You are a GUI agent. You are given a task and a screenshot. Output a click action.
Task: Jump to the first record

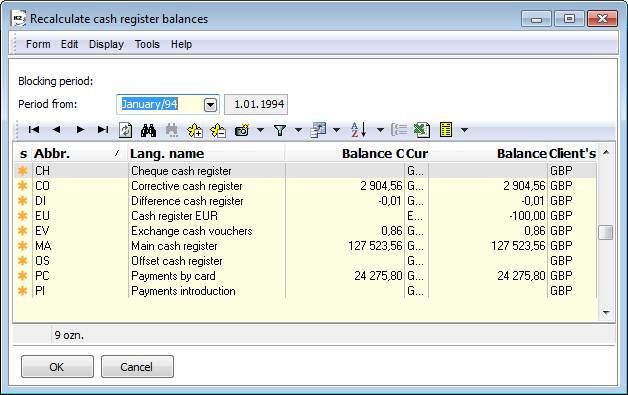(34, 129)
